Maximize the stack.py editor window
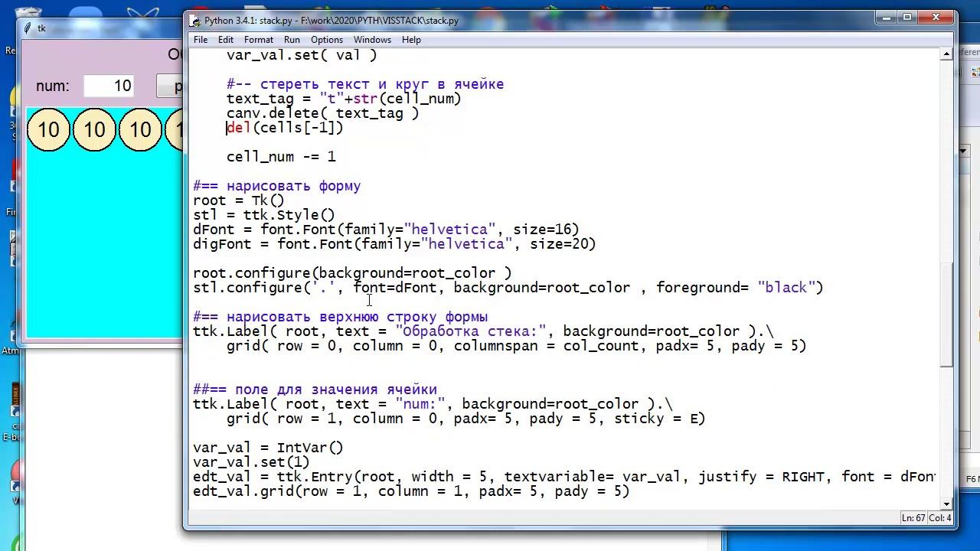The height and width of the screenshot is (551, 980). pos(908,18)
